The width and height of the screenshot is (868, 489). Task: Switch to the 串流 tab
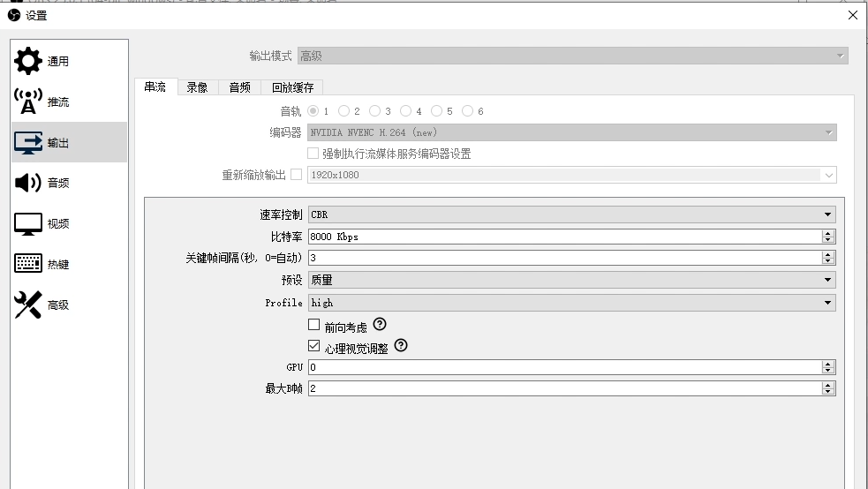coord(155,87)
